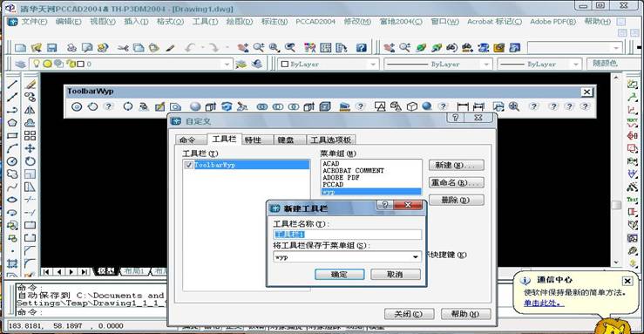Switch to the 命令 tab
The width and height of the screenshot is (644, 334).
coord(191,140)
